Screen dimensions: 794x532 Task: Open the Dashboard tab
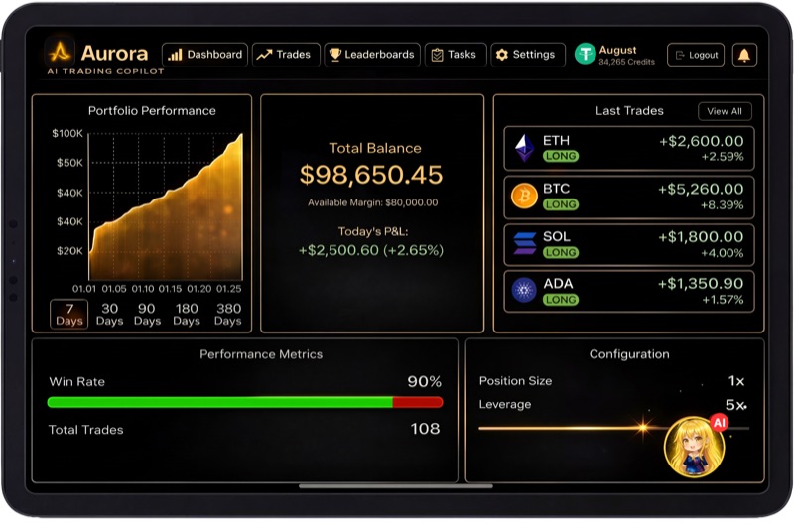(204, 55)
